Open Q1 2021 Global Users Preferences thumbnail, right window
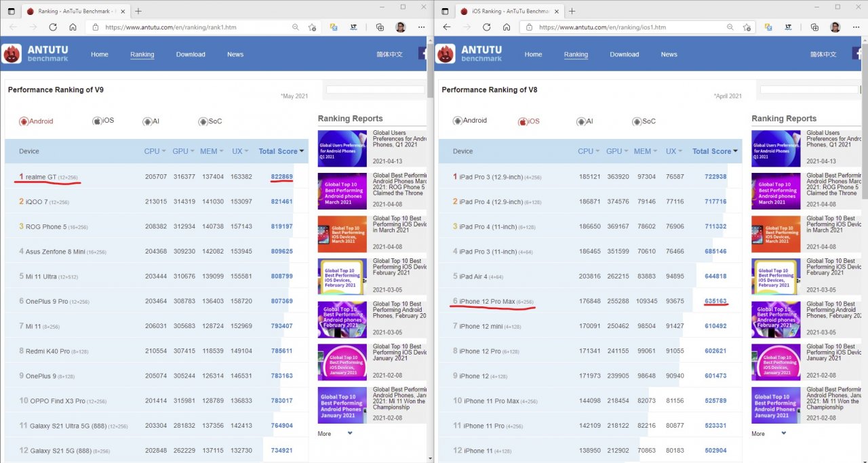 click(x=776, y=148)
